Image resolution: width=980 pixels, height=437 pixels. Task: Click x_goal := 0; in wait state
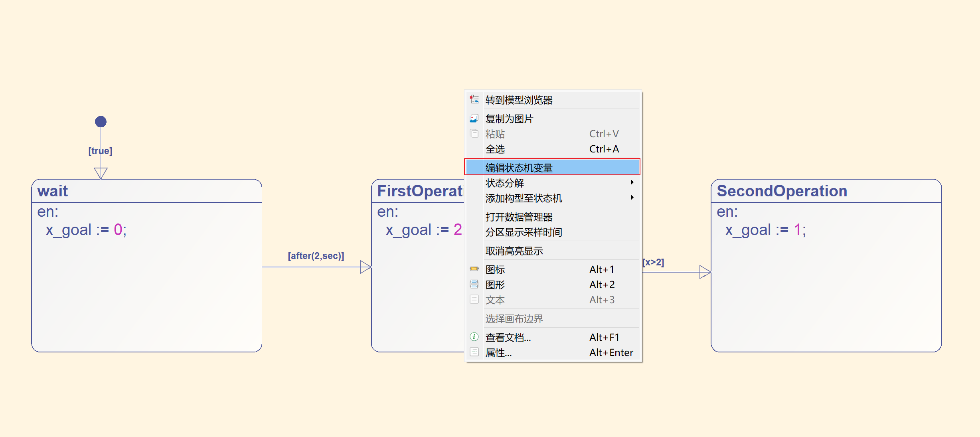click(x=86, y=230)
